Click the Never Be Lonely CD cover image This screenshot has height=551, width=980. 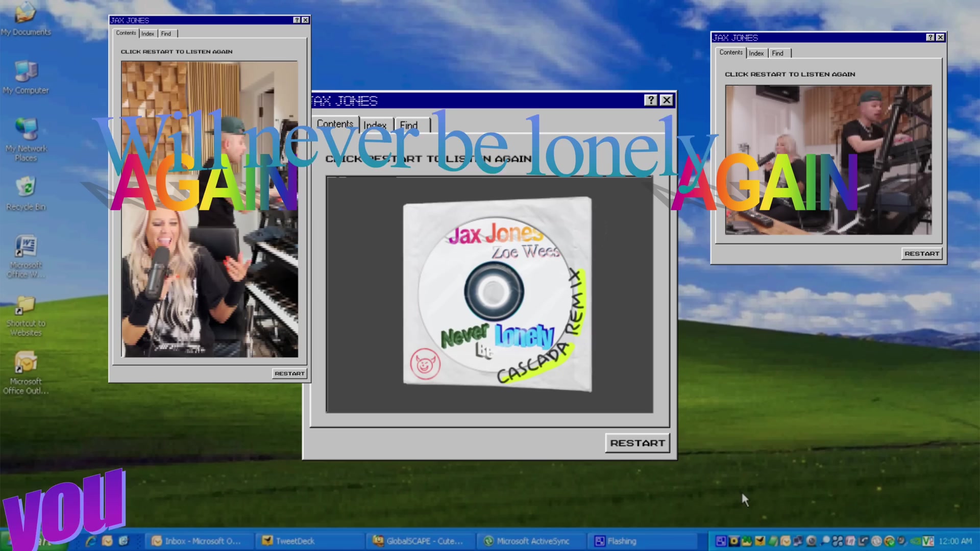[x=498, y=294]
